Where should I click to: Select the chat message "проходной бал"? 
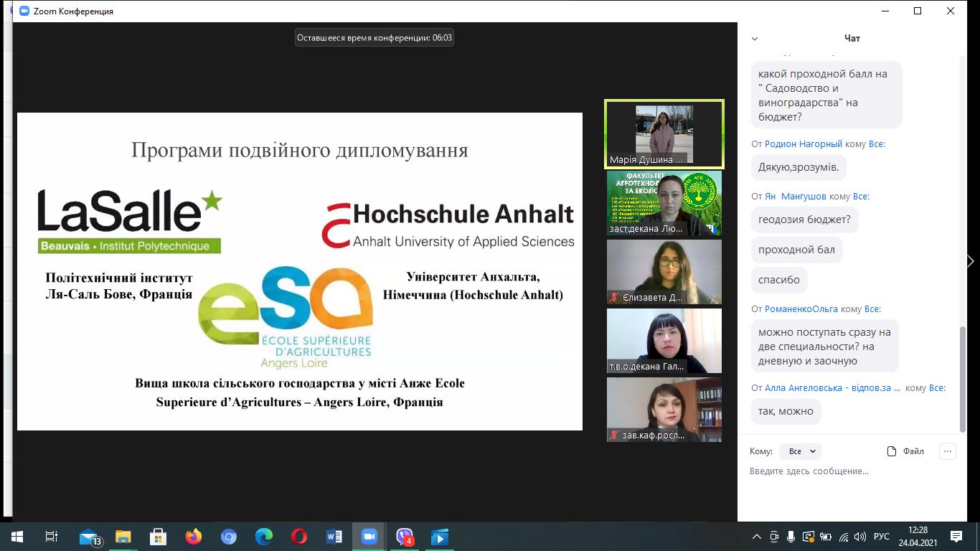tap(796, 250)
